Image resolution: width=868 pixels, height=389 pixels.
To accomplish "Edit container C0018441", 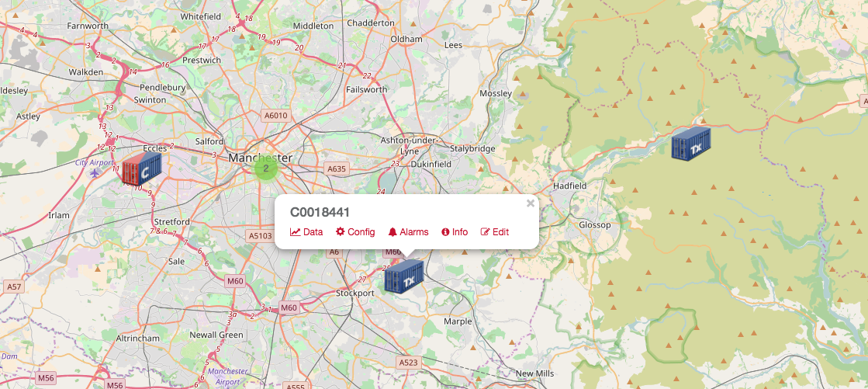I will click(495, 232).
